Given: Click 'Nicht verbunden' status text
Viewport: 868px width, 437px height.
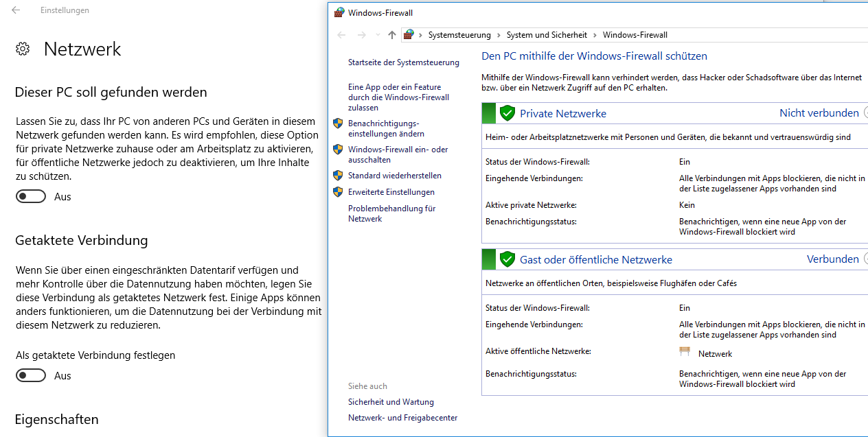Looking at the screenshot, I should pyautogui.click(x=819, y=113).
